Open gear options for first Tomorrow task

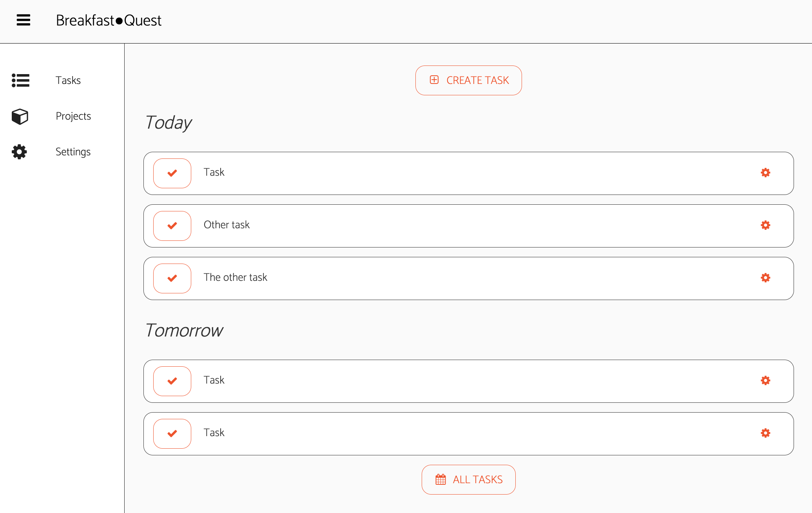[765, 380]
